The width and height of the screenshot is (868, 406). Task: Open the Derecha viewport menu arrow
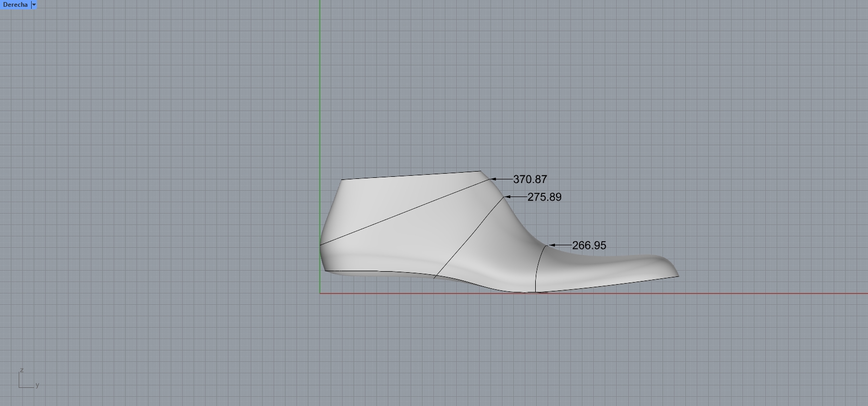pyautogui.click(x=34, y=5)
